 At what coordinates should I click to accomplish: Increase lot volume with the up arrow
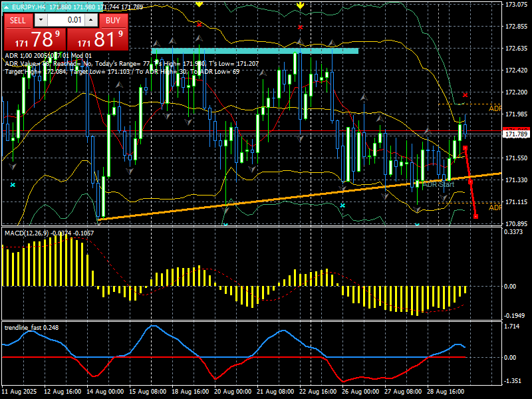[91, 21]
